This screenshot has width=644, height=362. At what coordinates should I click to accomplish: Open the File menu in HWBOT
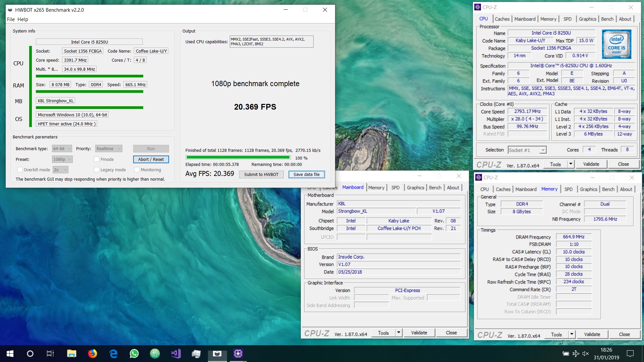[11, 19]
